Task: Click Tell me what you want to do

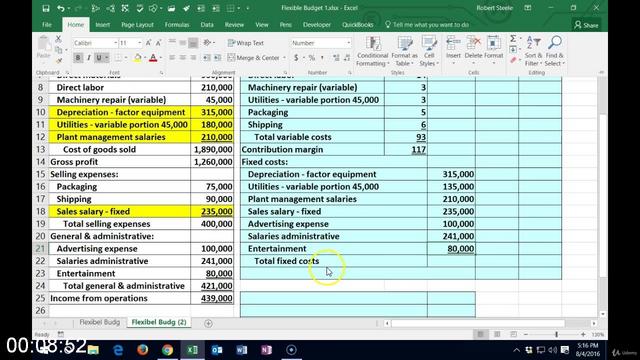Action: [427, 25]
